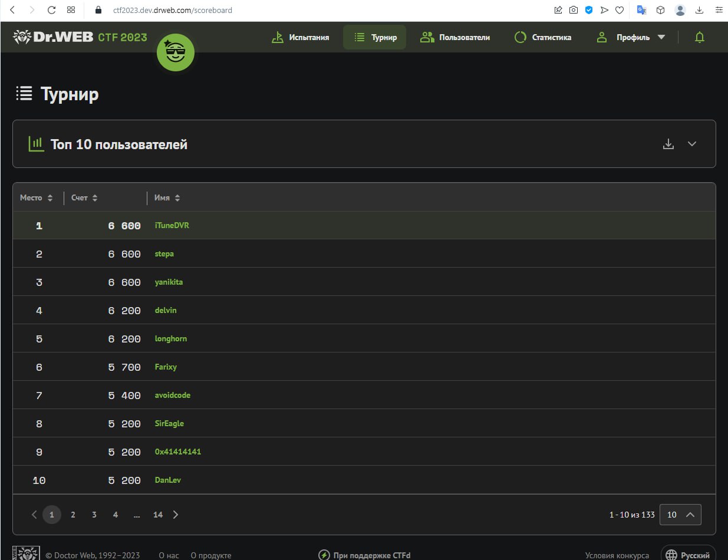Open the browser speed dial grid

pyautogui.click(x=71, y=10)
